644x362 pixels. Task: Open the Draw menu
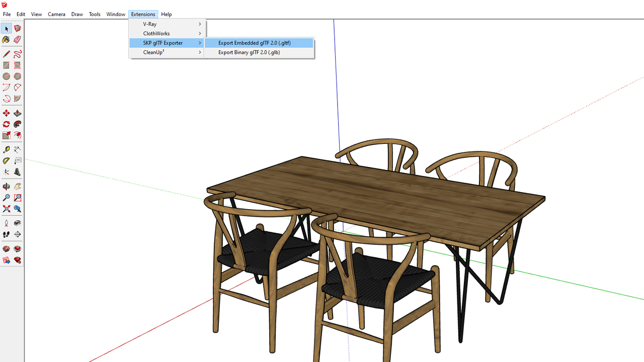tap(77, 14)
